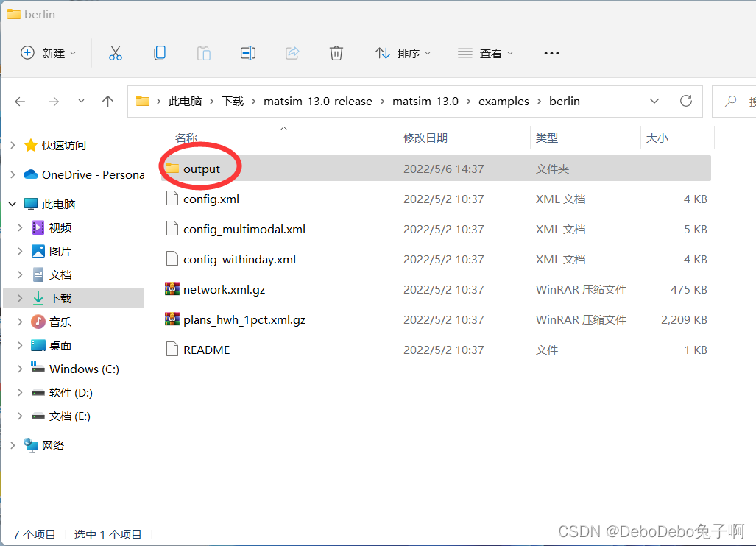Expand address bar history dropdown
The height and width of the screenshot is (546, 756).
point(654,101)
